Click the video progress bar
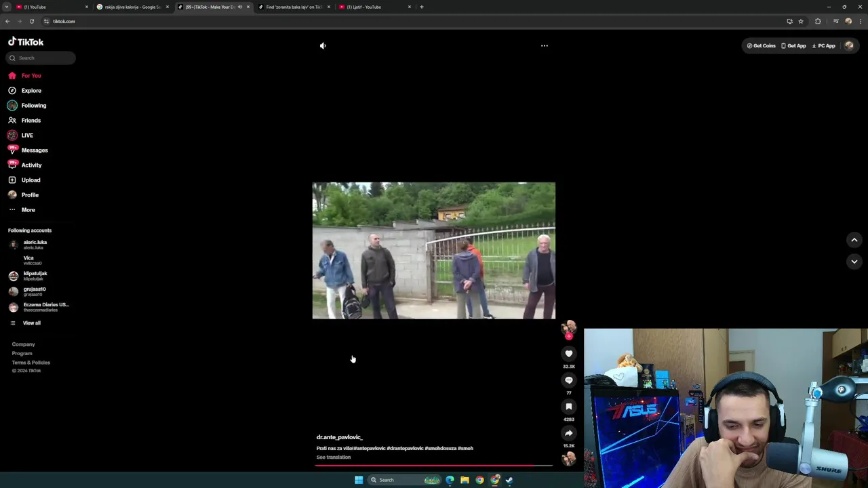868x488 pixels. click(x=434, y=465)
